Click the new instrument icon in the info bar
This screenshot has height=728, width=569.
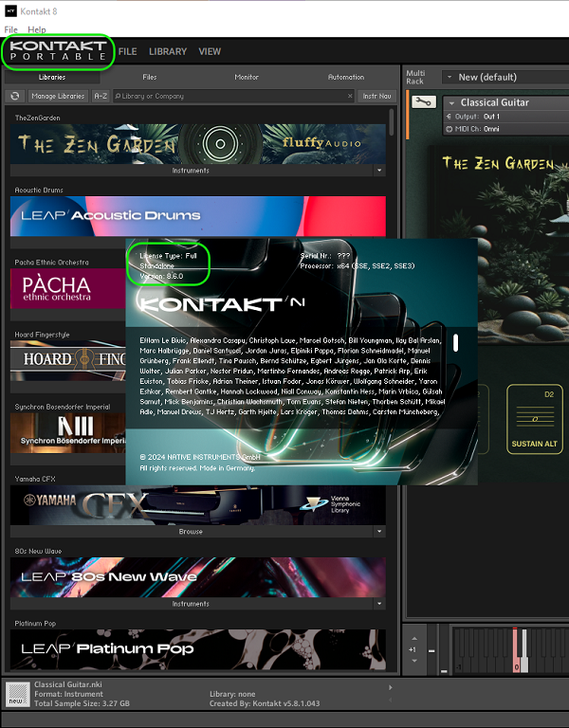(17, 695)
